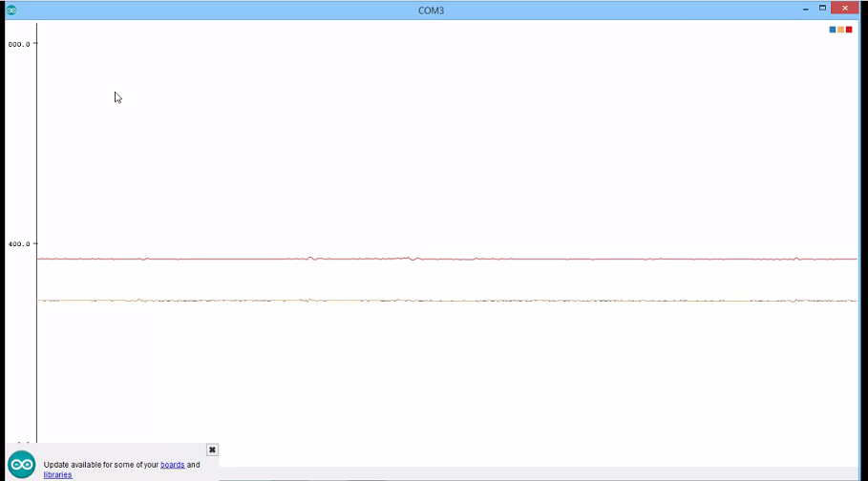Click the blue legend color square
The height and width of the screenshot is (481, 868).
[x=832, y=30]
